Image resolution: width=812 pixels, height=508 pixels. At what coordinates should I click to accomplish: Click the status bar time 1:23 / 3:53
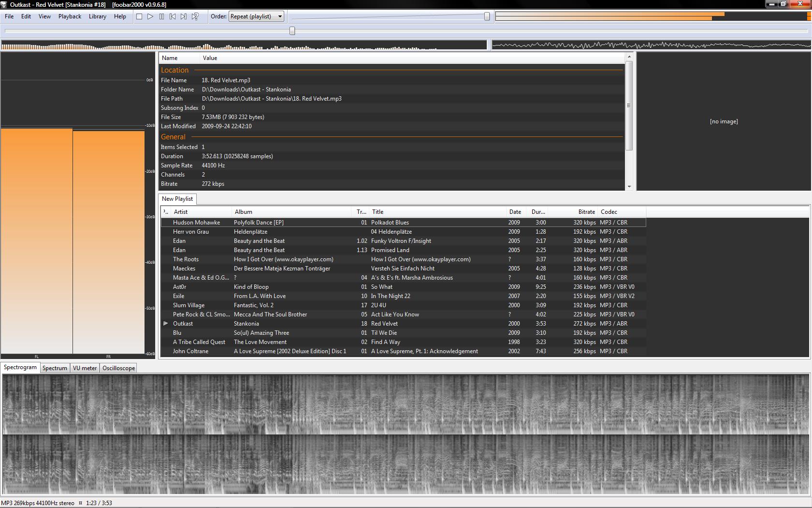[99, 503]
